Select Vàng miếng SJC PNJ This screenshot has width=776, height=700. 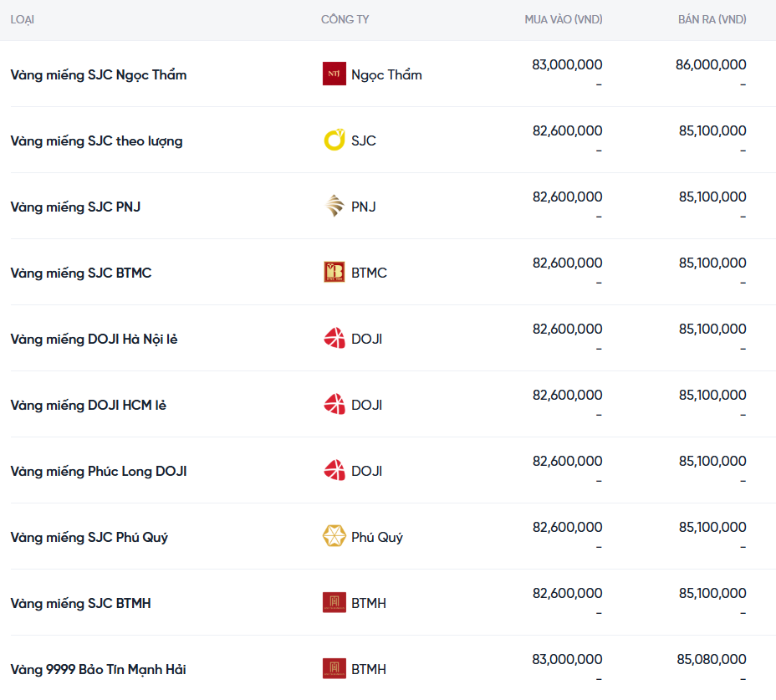point(75,207)
